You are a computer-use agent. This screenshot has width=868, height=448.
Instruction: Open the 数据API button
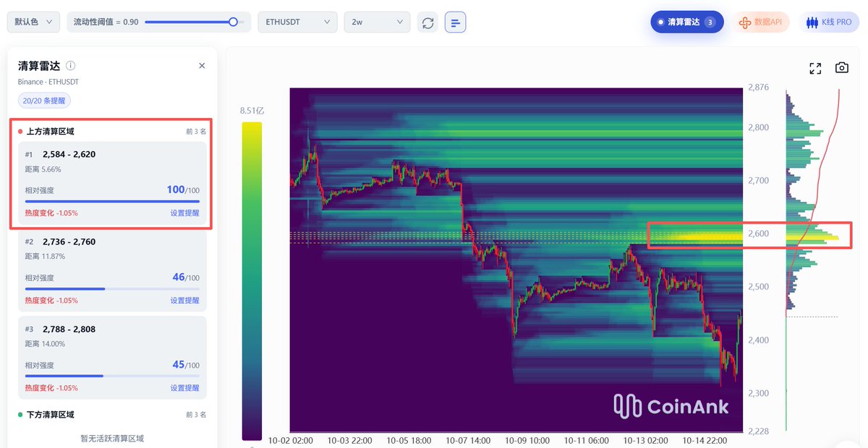[x=761, y=22]
